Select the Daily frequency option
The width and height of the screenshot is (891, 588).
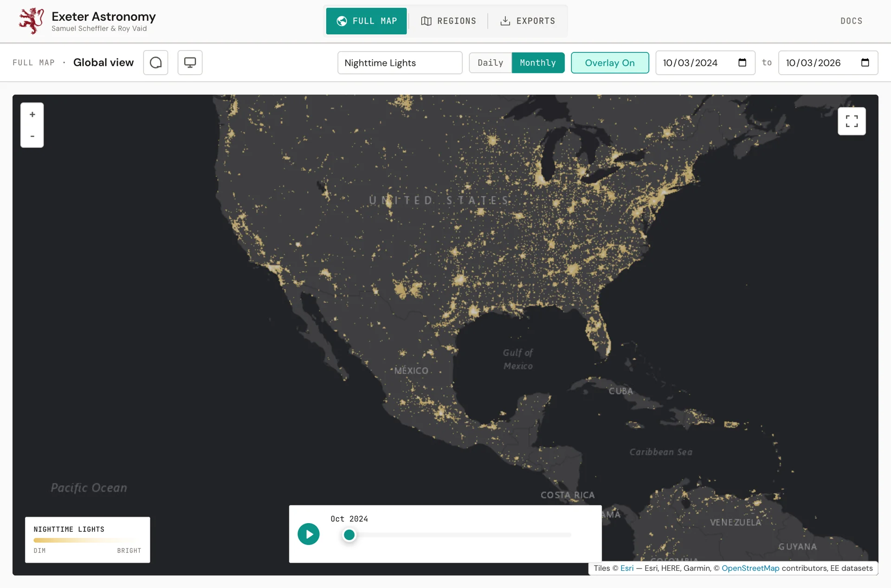click(x=490, y=63)
